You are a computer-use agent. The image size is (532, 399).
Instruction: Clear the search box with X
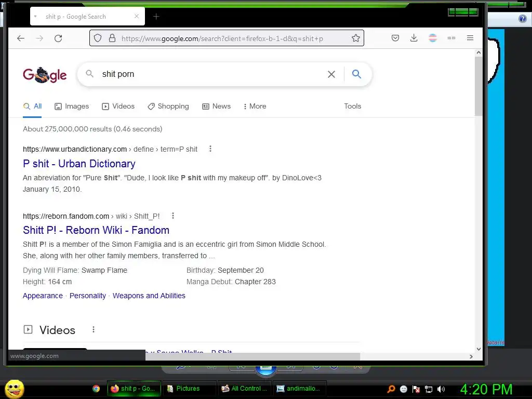coord(331,74)
